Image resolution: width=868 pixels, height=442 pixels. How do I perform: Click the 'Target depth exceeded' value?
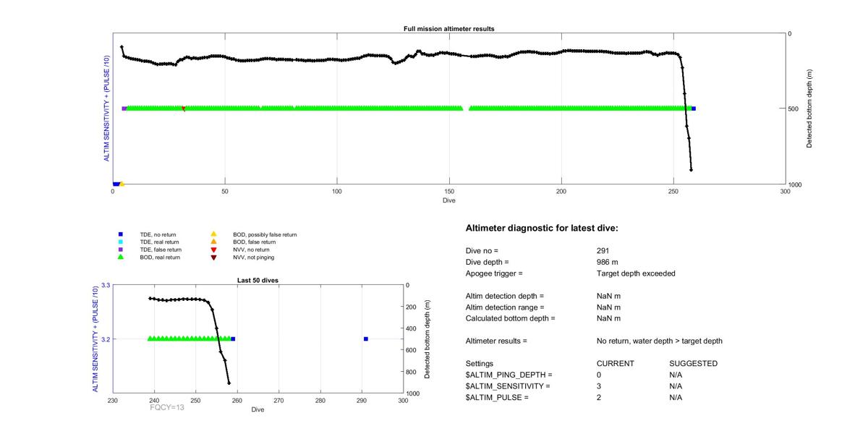click(x=636, y=273)
